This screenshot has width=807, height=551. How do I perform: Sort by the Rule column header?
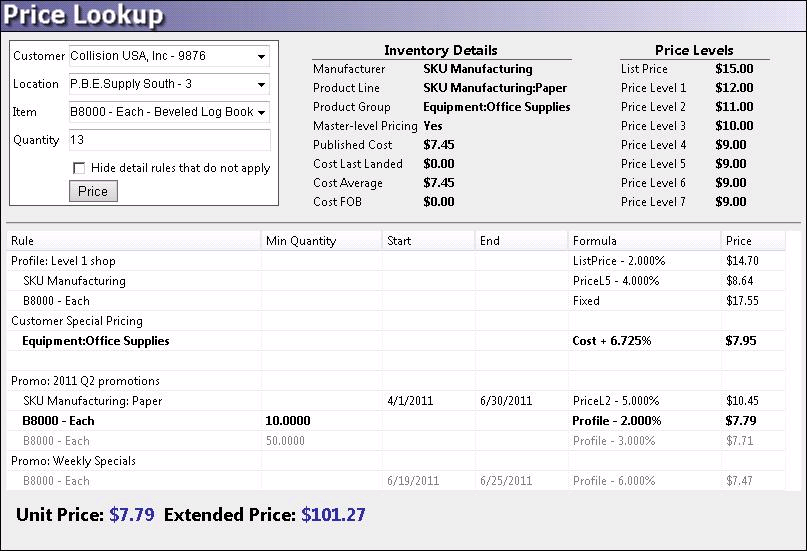tap(134, 241)
